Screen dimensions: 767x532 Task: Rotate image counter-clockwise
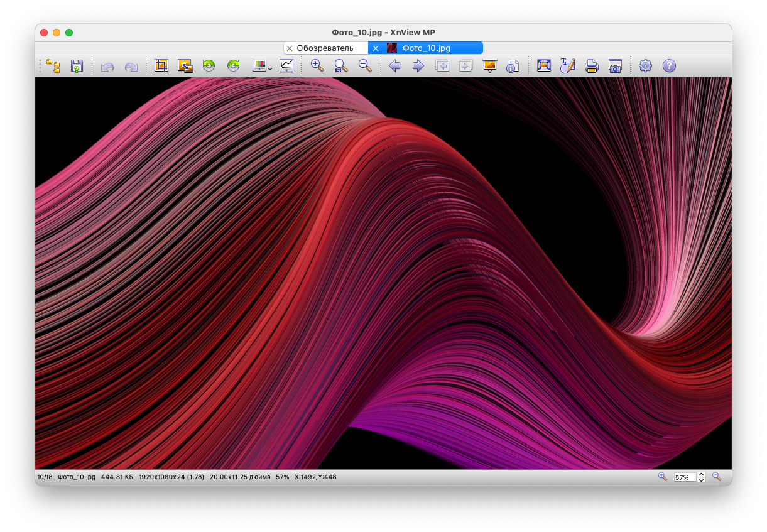point(209,66)
